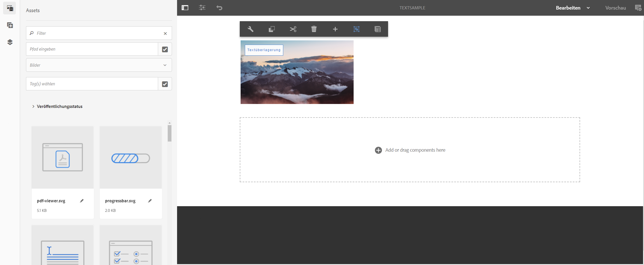Open layout icon in component toolbar

378,29
